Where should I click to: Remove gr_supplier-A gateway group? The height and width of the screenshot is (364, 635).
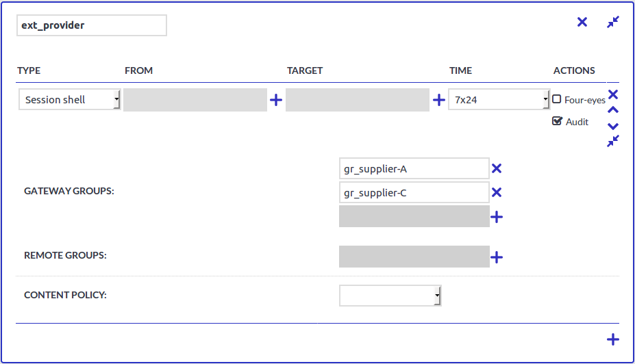(x=497, y=169)
